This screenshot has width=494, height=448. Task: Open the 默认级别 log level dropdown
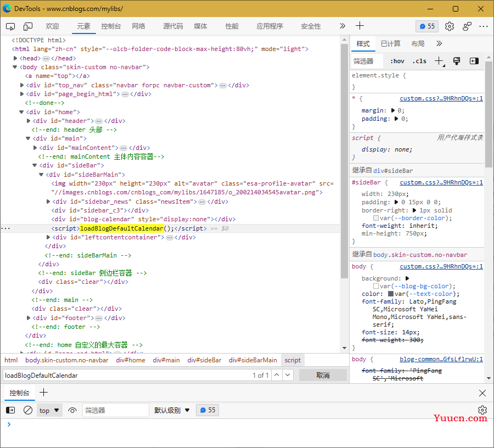click(172, 410)
